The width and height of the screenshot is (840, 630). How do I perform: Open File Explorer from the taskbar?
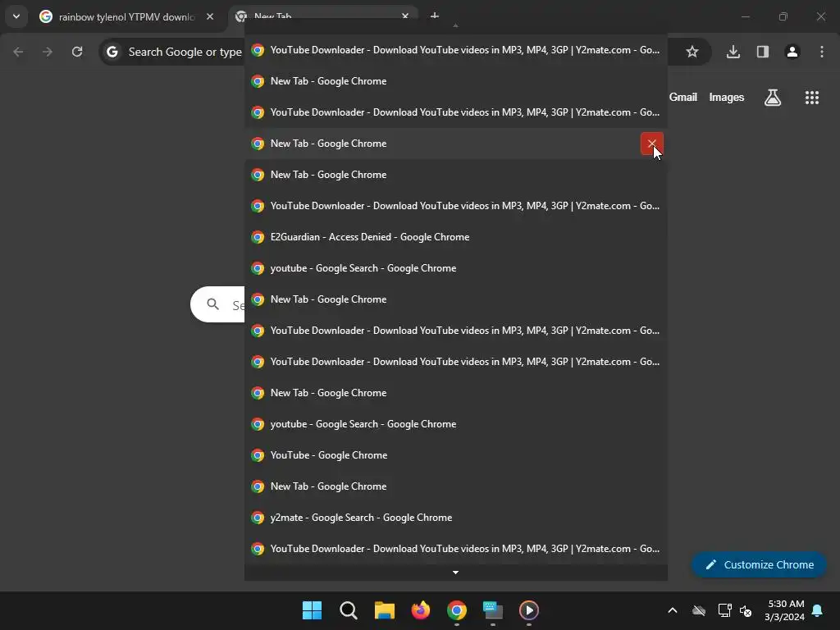coord(385,610)
